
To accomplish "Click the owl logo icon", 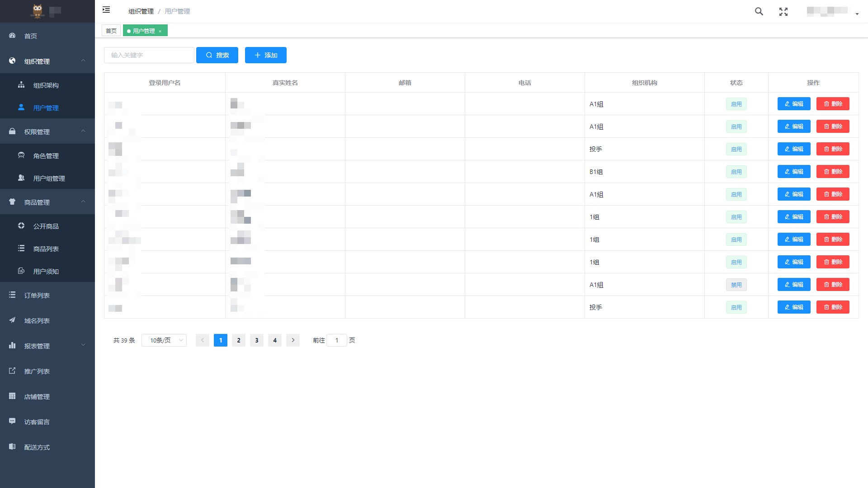I will [38, 11].
